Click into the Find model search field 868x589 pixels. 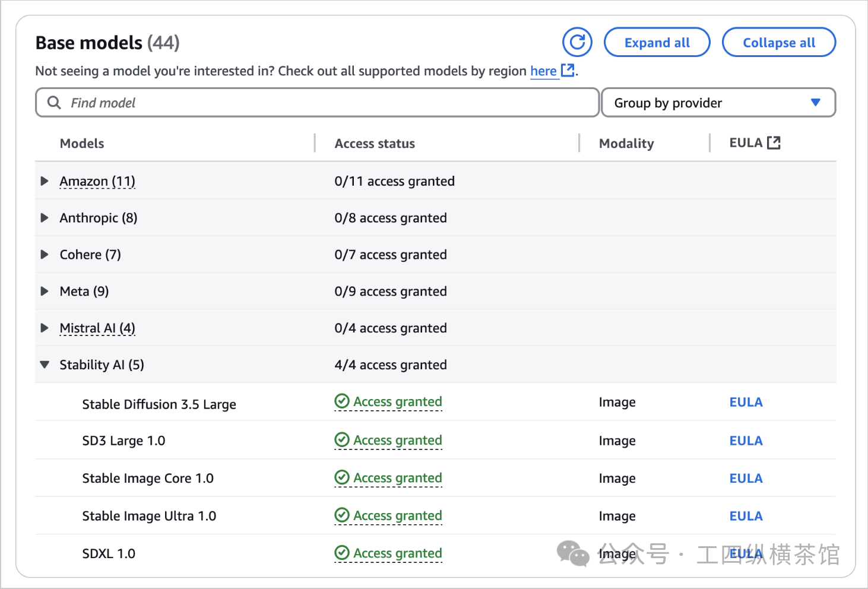tap(327, 103)
